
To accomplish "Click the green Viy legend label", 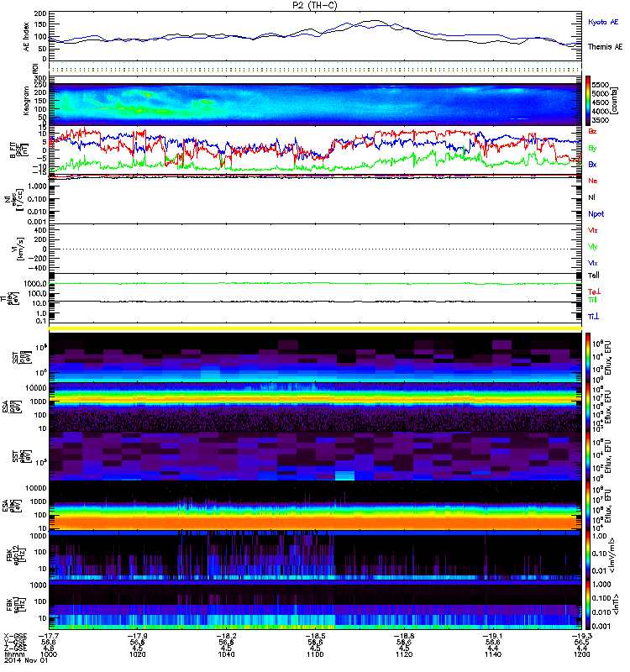I will pyautogui.click(x=592, y=247).
